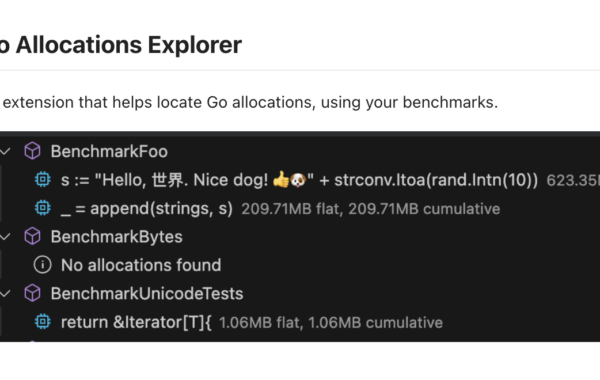This screenshot has height=380, width=600.
Task: Collapse the BenchmarkFoo tree node chevron
Action: pos(5,151)
